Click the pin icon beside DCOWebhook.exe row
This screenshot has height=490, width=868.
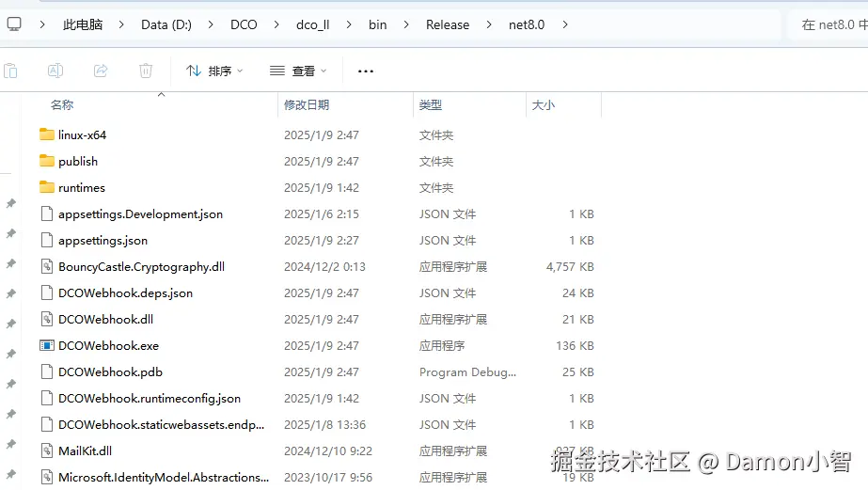(x=11, y=354)
